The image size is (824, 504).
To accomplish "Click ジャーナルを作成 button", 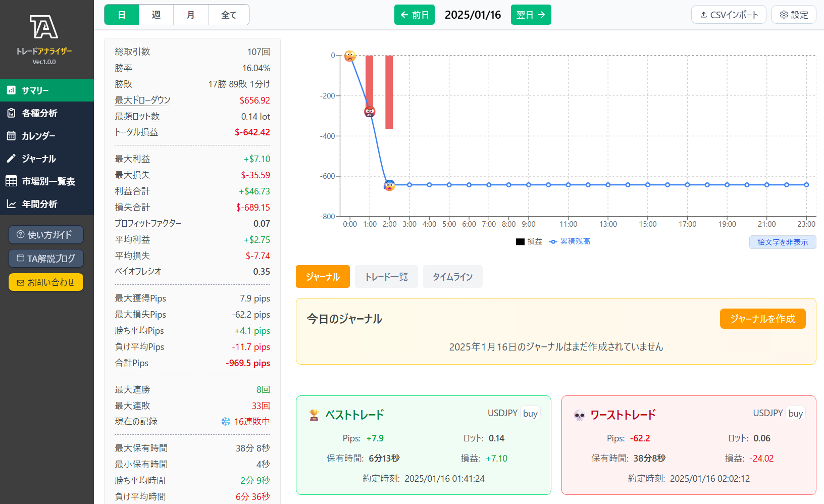I will pos(762,319).
